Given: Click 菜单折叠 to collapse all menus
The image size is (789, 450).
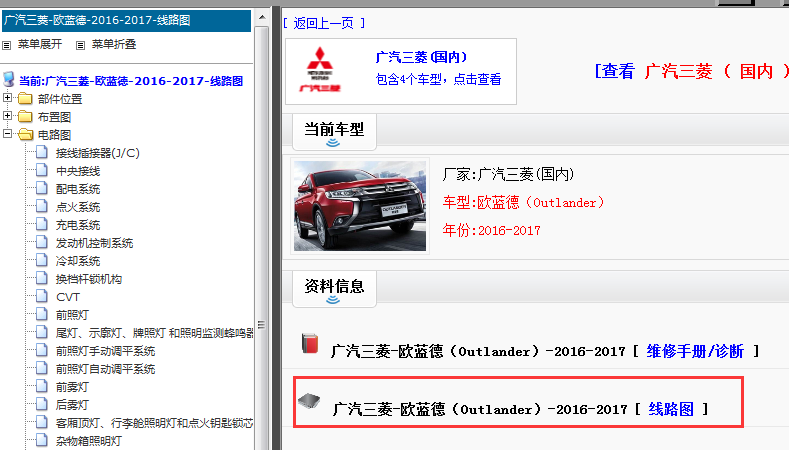Looking at the screenshot, I should pos(114,44).
